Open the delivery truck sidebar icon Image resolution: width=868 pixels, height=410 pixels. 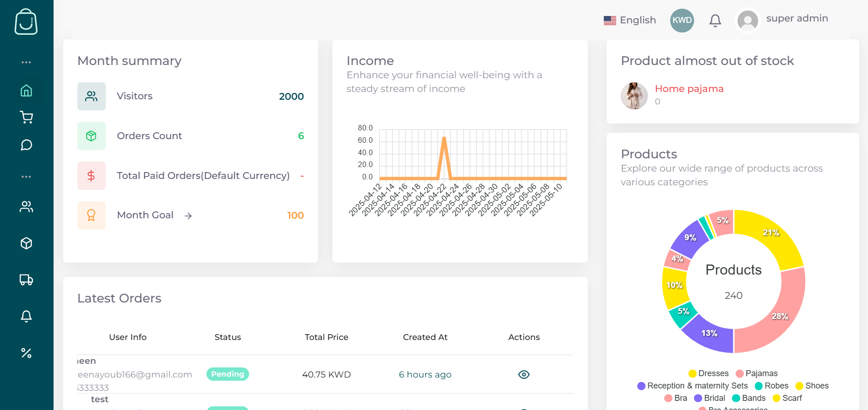pyautogui.click(x=27, y=280)
